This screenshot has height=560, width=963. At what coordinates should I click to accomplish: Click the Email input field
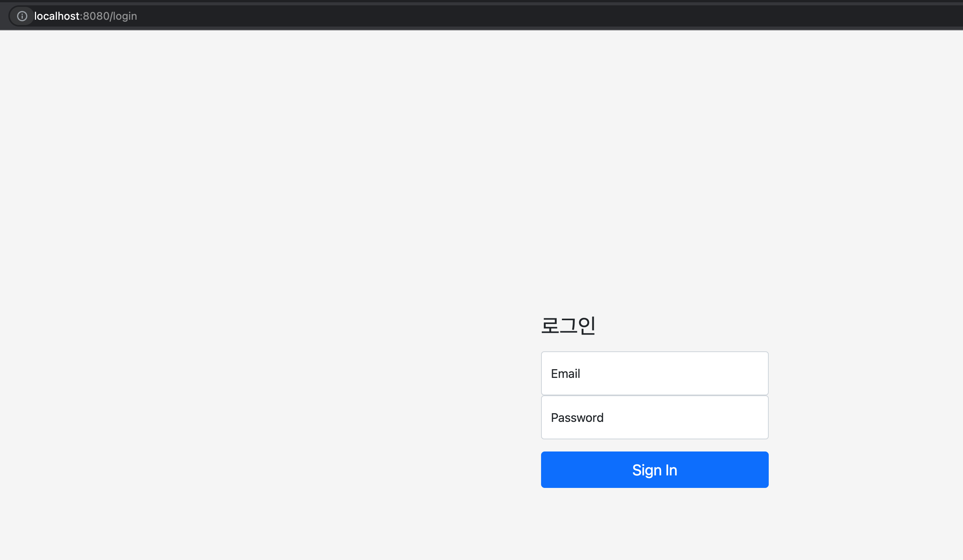[x=654, y=373]
